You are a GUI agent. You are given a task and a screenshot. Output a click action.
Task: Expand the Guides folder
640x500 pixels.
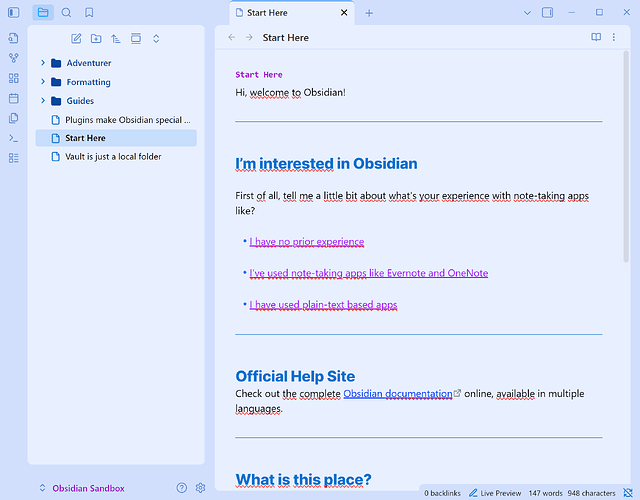pyautogui.click(x=43, y=100)
